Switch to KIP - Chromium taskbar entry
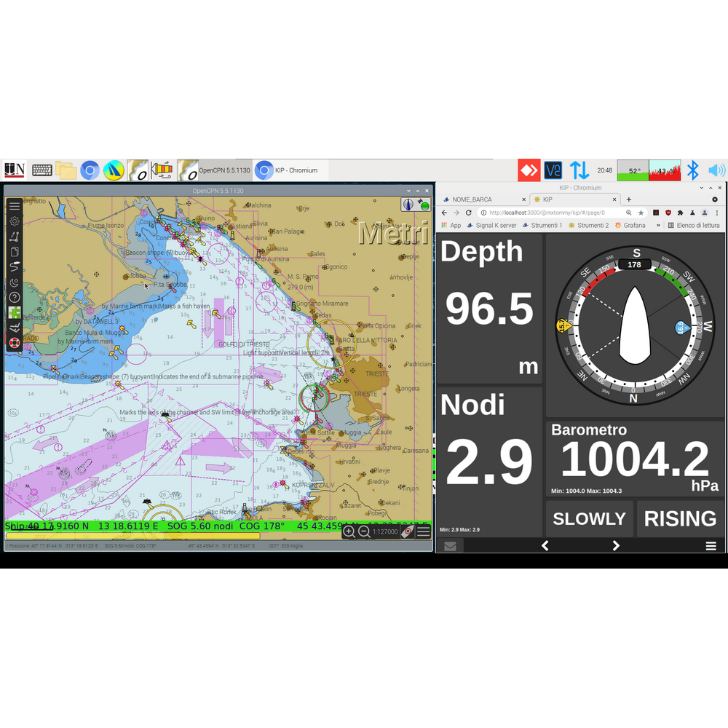Viewport: 728px width, 728px height. pyautogui.click(x=290, y=170)
